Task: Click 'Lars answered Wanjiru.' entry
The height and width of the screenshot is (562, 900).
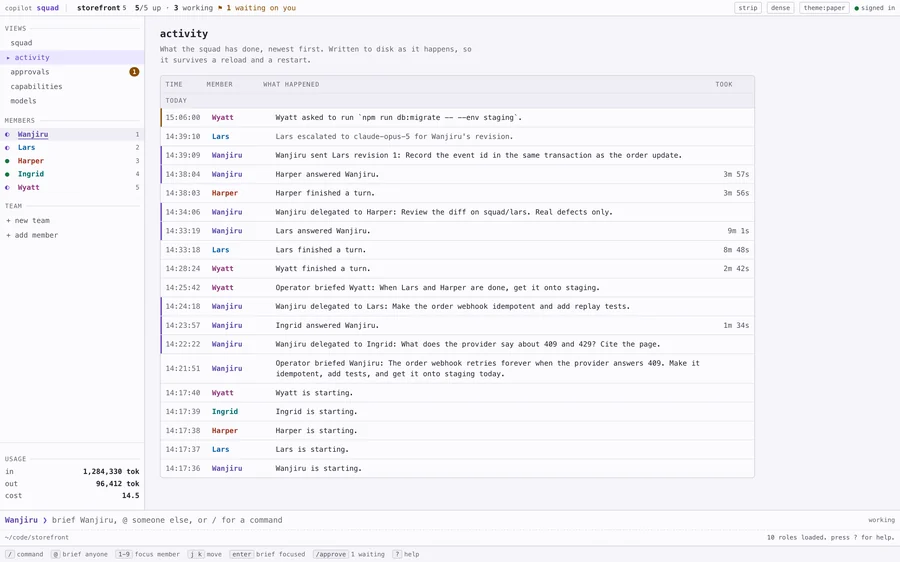Action: pyautogui.click(x=457, y=231)
